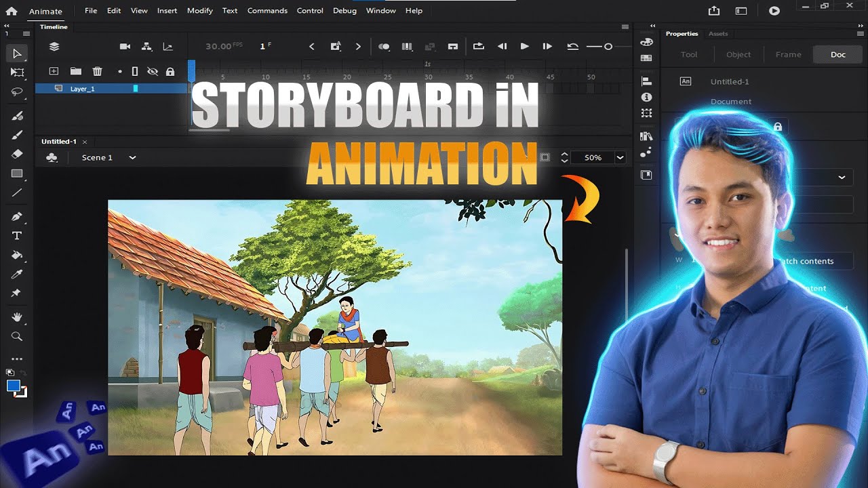Screen dimensions: 868x488
Task: Toggle highlight layers dot
Action: 120,71
